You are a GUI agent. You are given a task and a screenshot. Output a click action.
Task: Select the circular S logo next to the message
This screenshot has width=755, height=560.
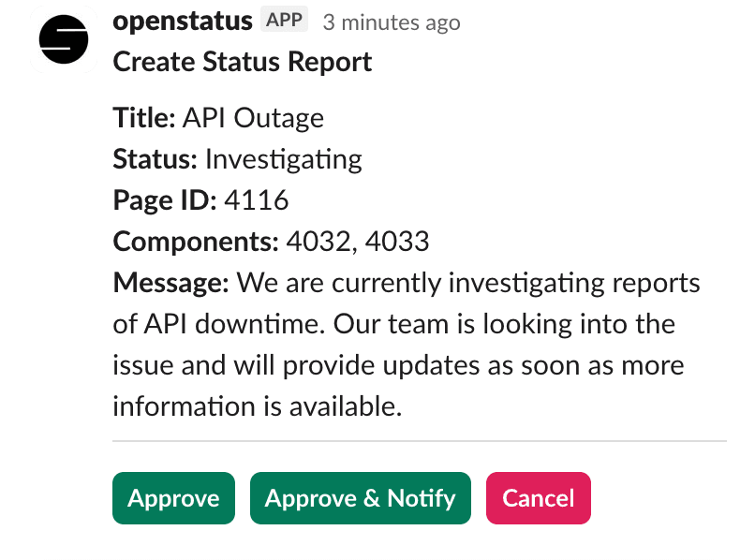tap(62, 39)
